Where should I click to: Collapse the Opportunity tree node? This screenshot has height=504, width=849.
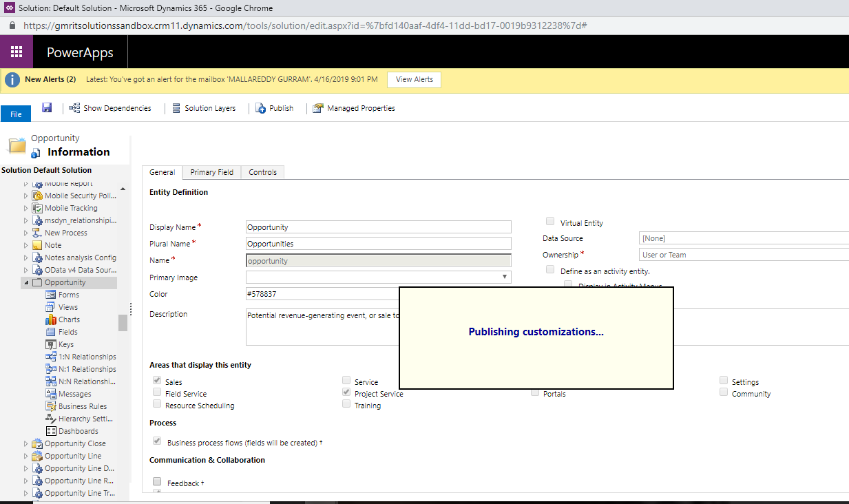pyautogui.click(x=27, y=282)
